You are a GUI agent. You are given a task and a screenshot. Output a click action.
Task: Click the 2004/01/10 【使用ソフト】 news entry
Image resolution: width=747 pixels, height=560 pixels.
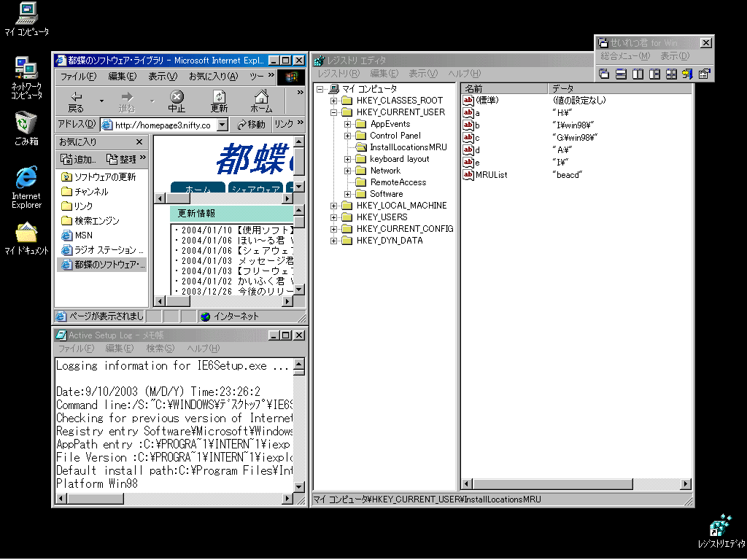(234, 230)
